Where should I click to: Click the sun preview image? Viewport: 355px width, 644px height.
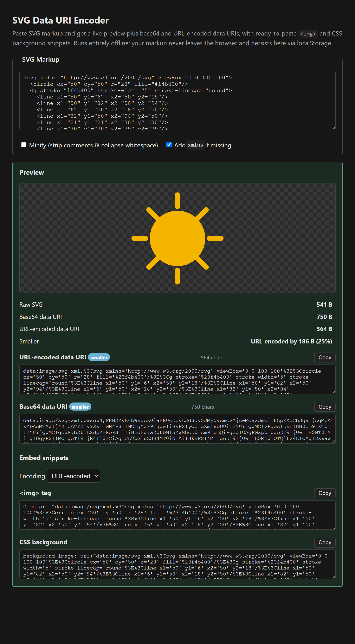tap(177, 238)
